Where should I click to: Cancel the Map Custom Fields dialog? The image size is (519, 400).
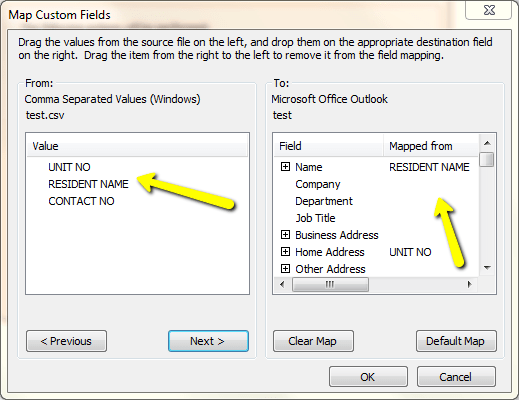pyautogui.click(x=456, y=377)
